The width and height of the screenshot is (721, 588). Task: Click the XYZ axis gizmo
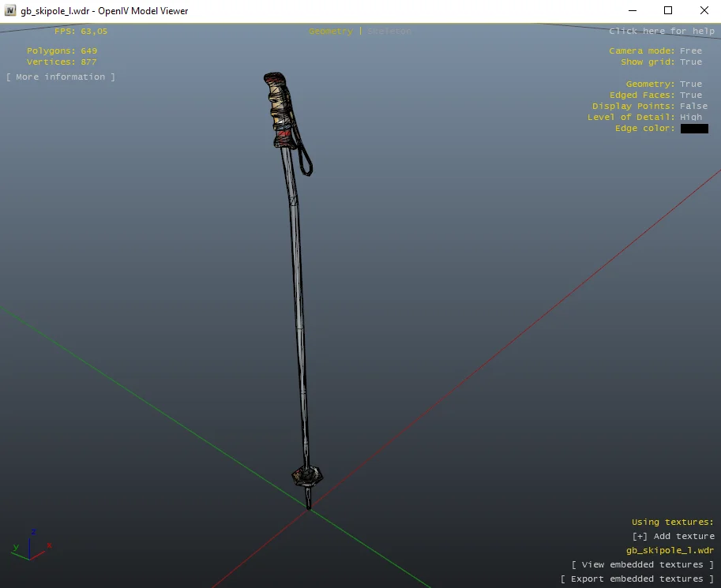[31, 545]
